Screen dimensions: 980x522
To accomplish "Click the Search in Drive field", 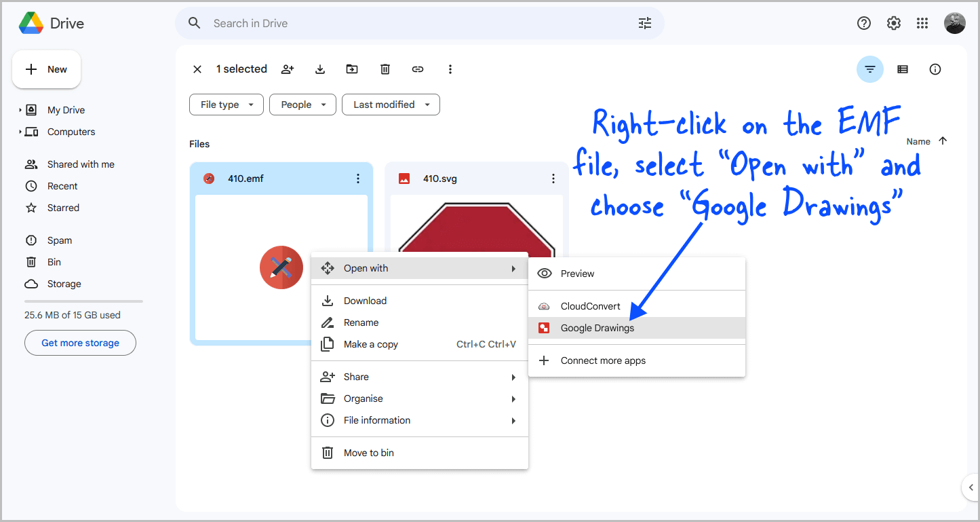I will tap(419, 23).
